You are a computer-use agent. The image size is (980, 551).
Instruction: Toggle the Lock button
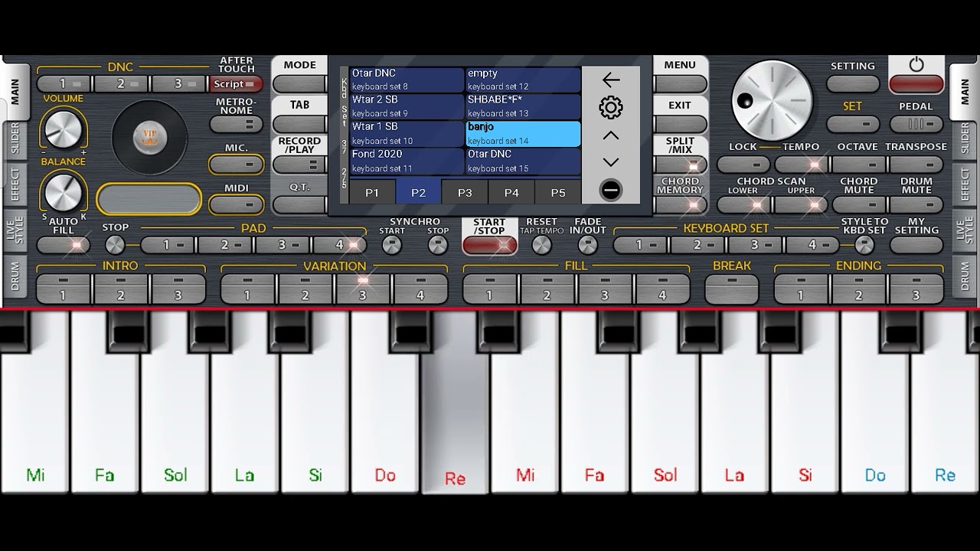point(743,165)
